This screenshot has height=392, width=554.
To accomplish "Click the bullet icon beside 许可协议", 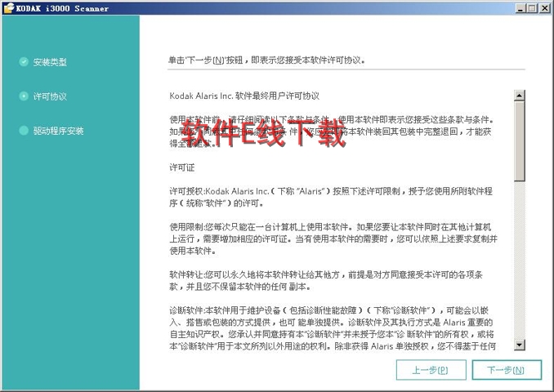I will click(x=24, y=96).
